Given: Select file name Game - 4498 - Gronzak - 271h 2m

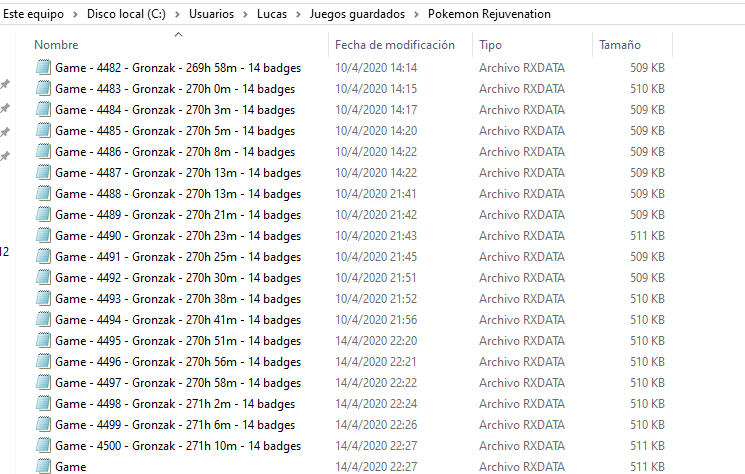Looking at the screenshot, I should click(175, 404).
